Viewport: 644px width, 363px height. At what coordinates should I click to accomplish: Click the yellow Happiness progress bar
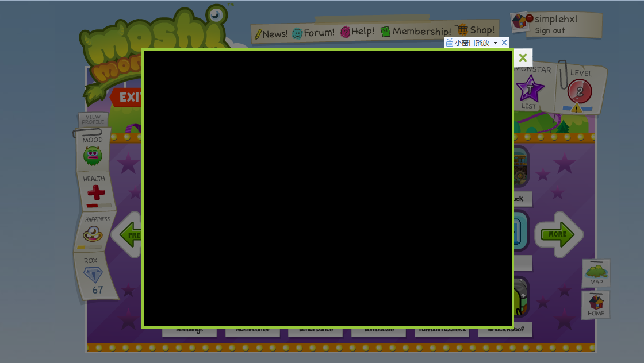click(90, 248)
